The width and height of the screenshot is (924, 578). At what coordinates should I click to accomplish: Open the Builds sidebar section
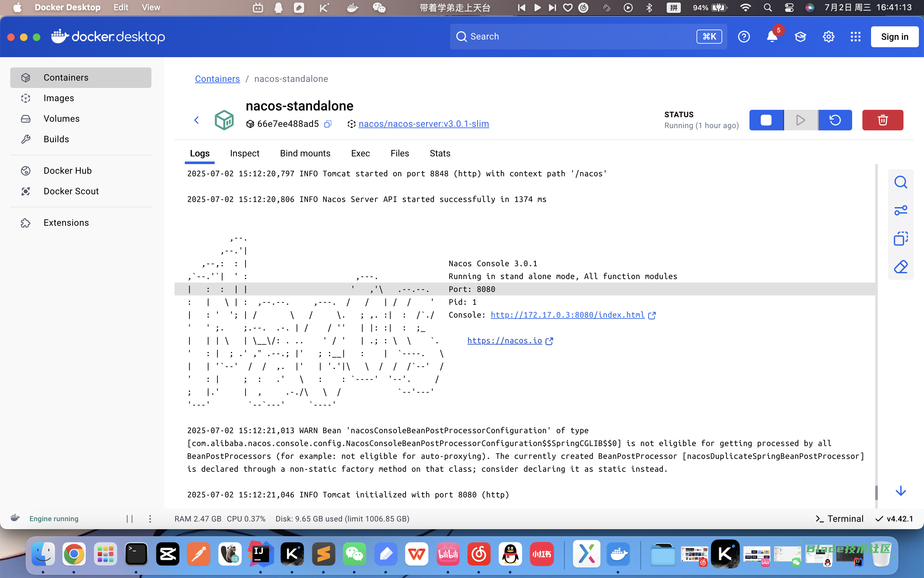pos(81,139)
